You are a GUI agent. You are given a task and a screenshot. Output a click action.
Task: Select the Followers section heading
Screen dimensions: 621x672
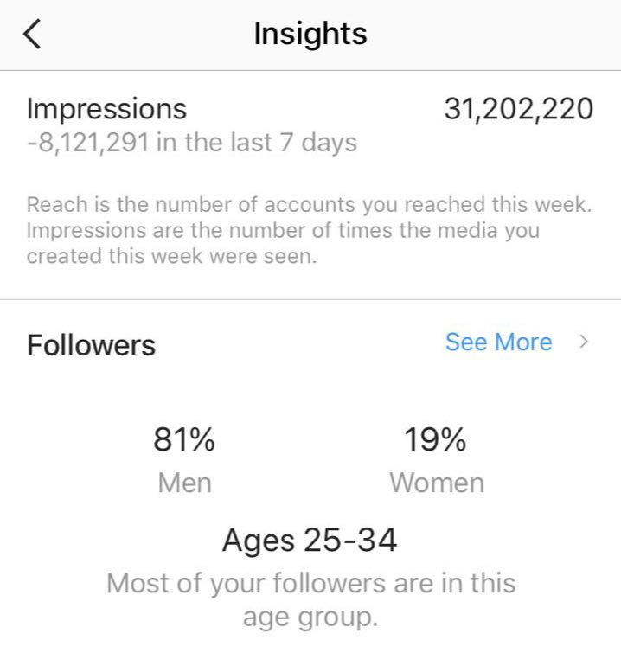(x=92, y=345)
